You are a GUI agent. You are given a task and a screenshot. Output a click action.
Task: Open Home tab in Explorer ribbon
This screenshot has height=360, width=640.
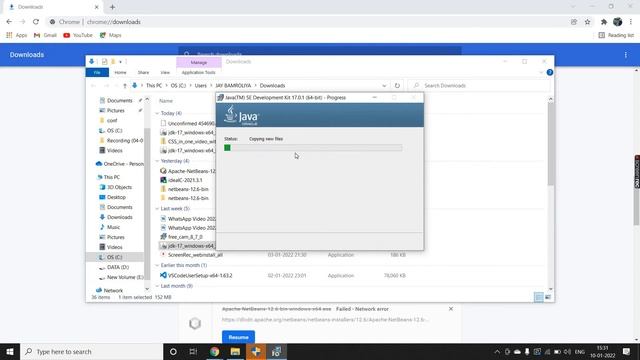click(120, 73)
